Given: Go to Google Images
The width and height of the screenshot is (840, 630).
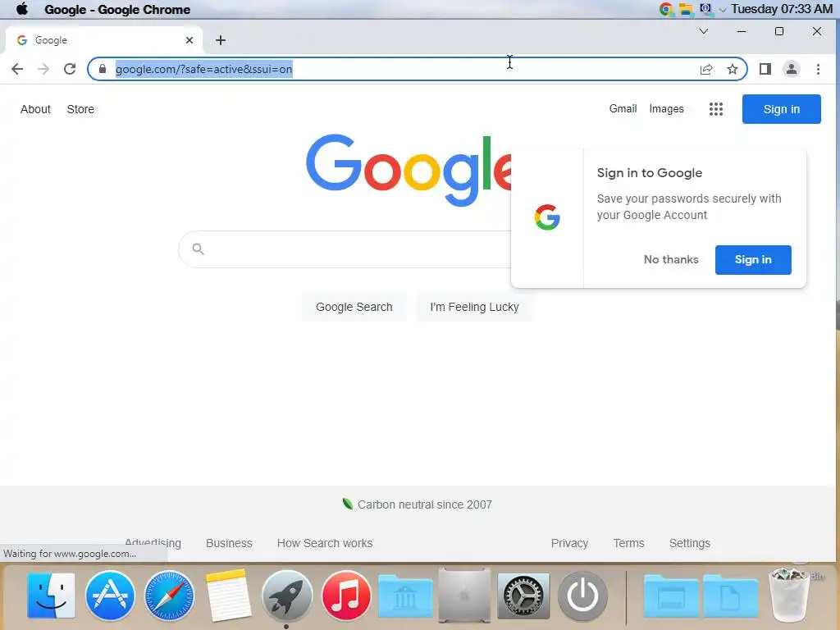Looking at the screenshot, I should coord(666,109).
